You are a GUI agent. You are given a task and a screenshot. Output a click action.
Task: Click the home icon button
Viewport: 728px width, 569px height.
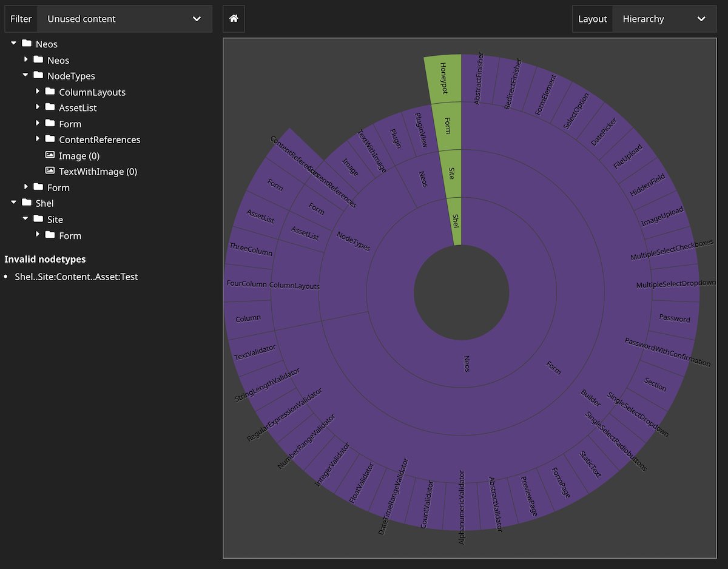234,19
